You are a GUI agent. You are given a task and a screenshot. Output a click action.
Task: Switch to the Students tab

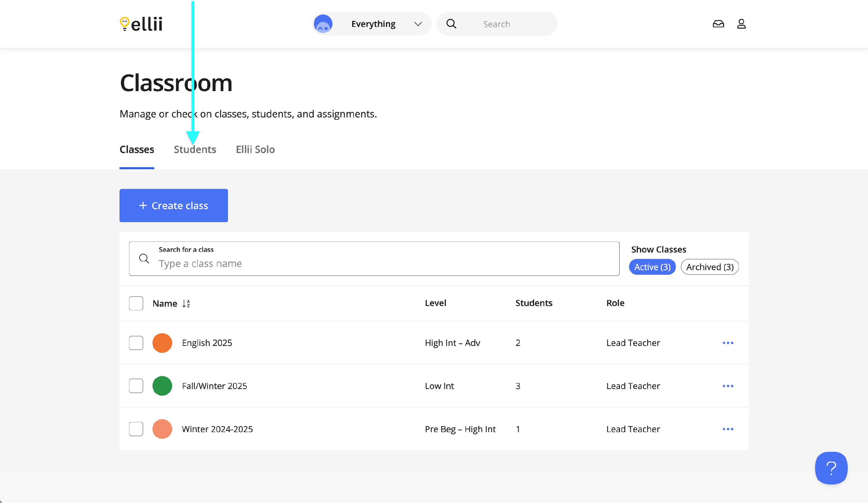195,150
